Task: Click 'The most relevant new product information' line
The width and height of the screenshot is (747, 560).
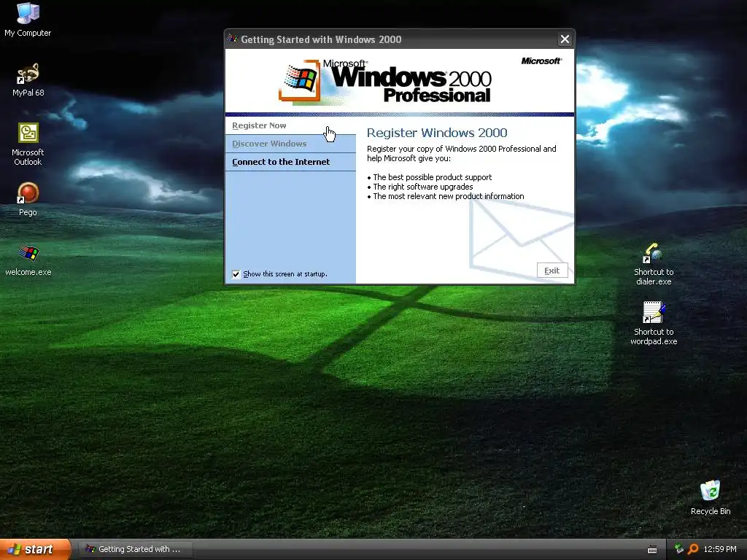Action: [x=449, y=196]
